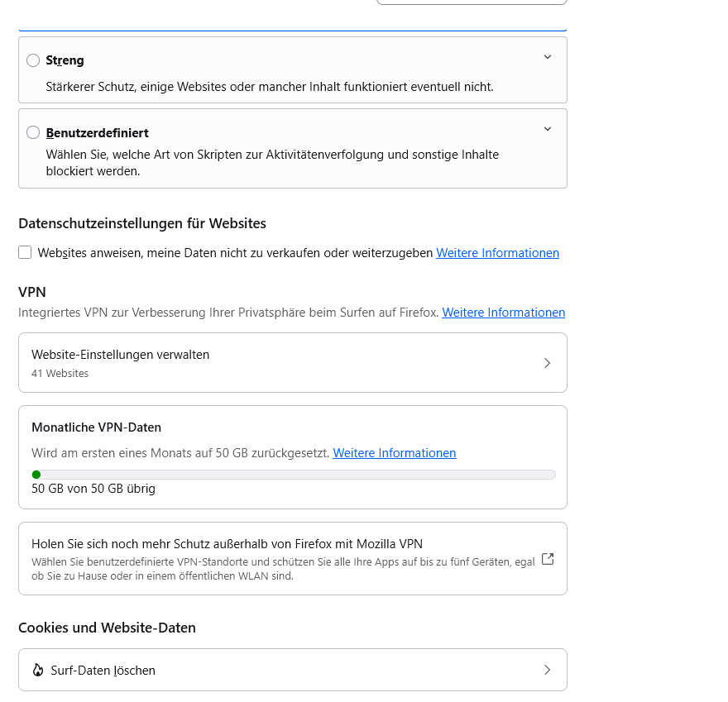Expand the Streng option details chevron
The image size is (728, 702).
click(547, 57)
